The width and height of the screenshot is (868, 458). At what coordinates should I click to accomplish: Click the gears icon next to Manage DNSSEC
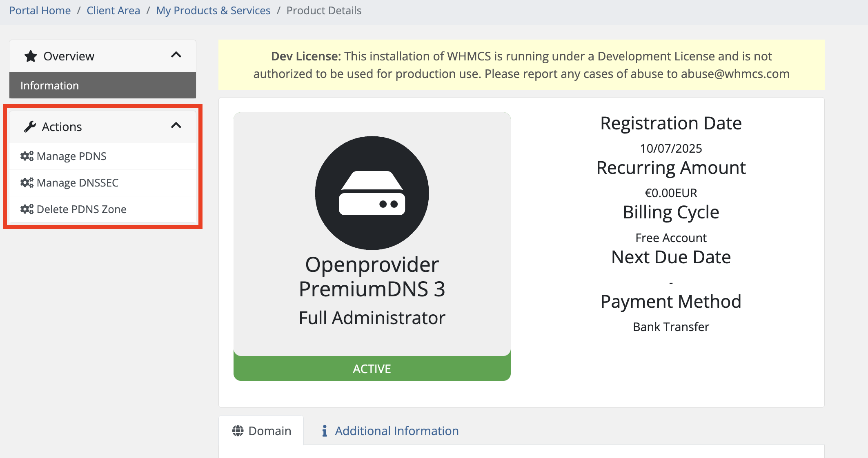tap(27, 183)
